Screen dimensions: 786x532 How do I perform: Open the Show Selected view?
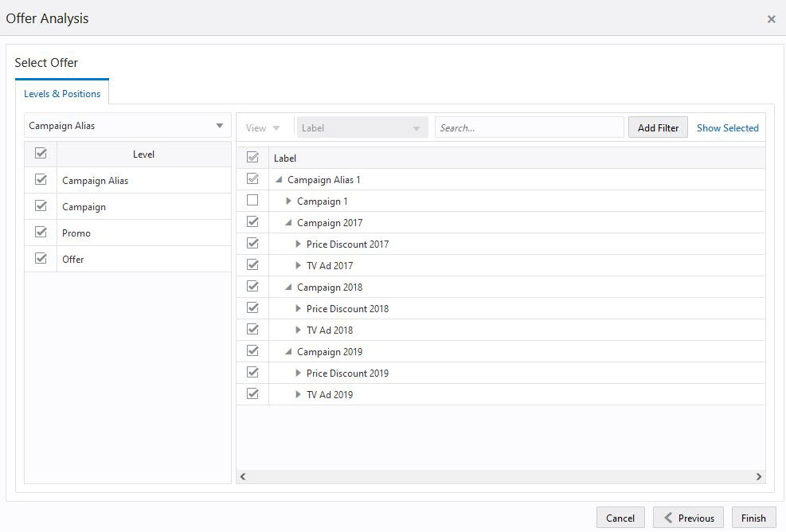coord(727,127)
